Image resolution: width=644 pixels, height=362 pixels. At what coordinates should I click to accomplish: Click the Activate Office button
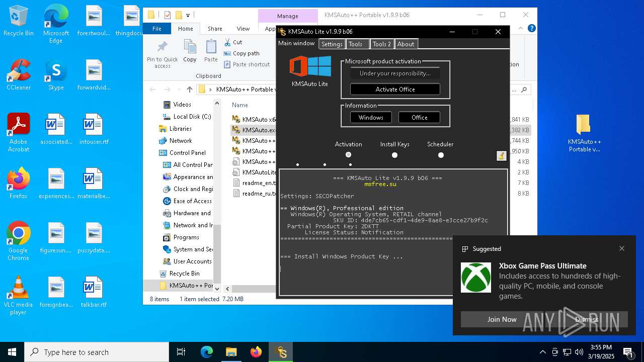click(x=395, y=89)
